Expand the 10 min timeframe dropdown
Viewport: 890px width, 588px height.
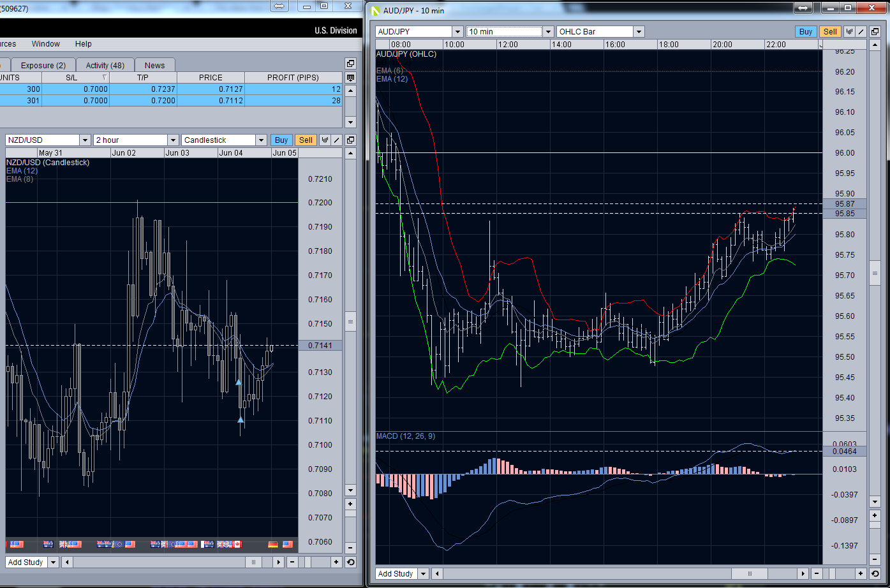coord(548,32)
